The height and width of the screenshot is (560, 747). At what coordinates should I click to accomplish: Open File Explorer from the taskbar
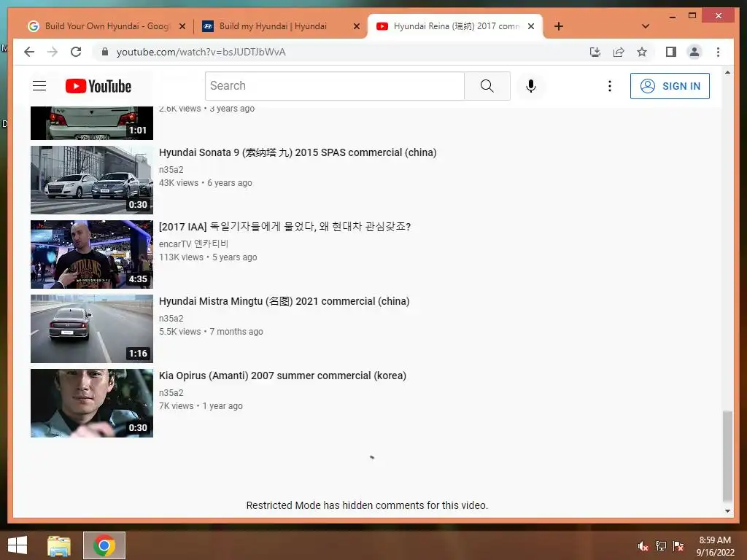59,545
